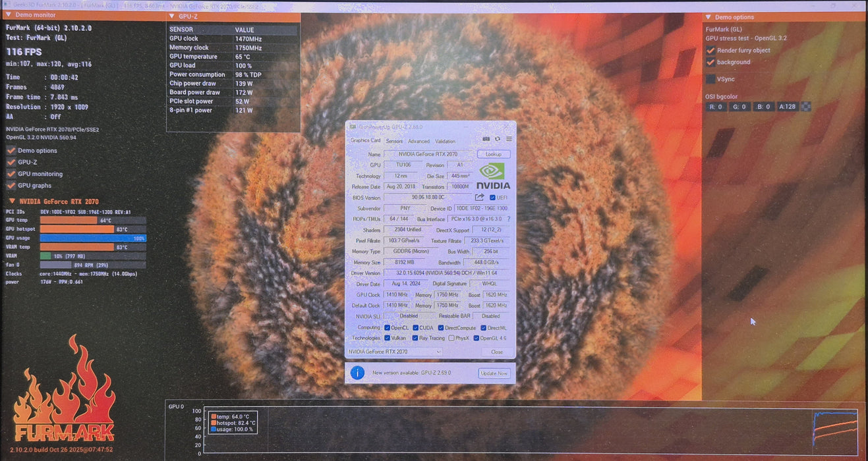Image resolution: width=868 pixels, height=461 pixels.
Task: Enable the VSync checkbox
Action: pos(710,79)
